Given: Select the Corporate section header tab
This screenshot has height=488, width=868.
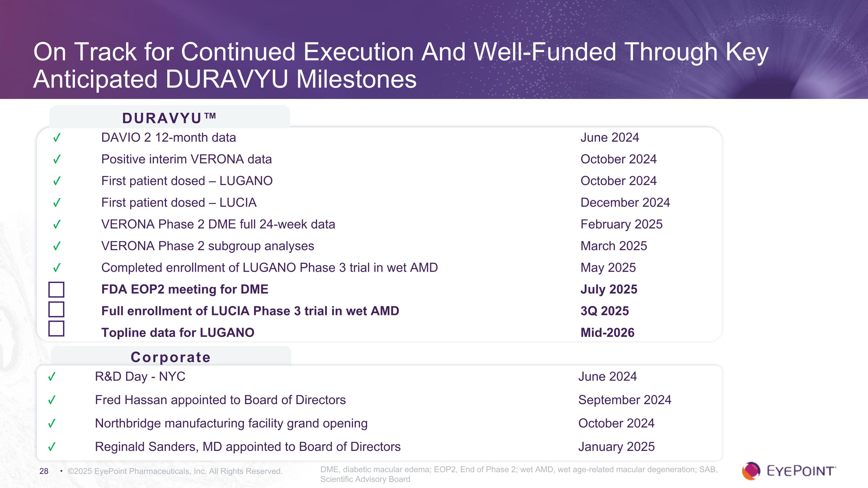Looking at the screenshot, I should 170,357.
